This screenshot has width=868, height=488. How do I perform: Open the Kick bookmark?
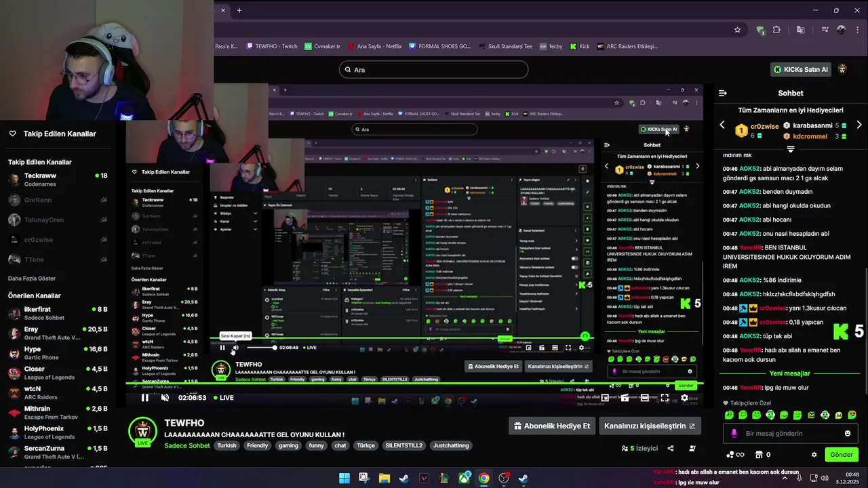coord(580,46)
